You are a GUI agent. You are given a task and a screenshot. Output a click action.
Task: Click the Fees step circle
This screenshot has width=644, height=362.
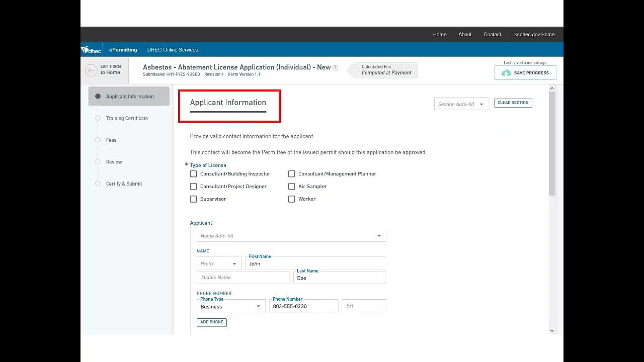[x=98, y=140]
